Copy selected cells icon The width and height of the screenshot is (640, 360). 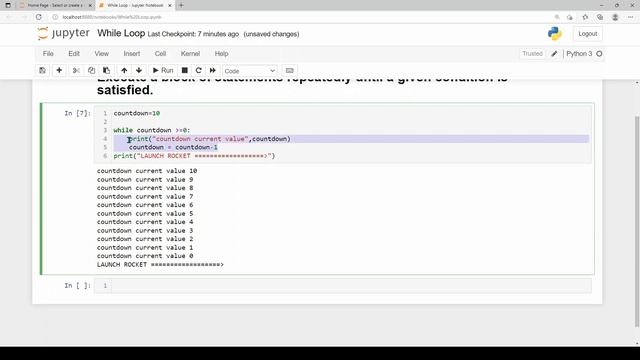[x=91, y=71]
